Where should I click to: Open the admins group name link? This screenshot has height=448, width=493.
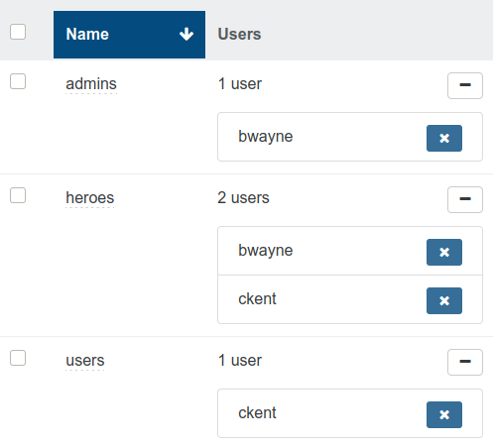[x=91, y=84]
